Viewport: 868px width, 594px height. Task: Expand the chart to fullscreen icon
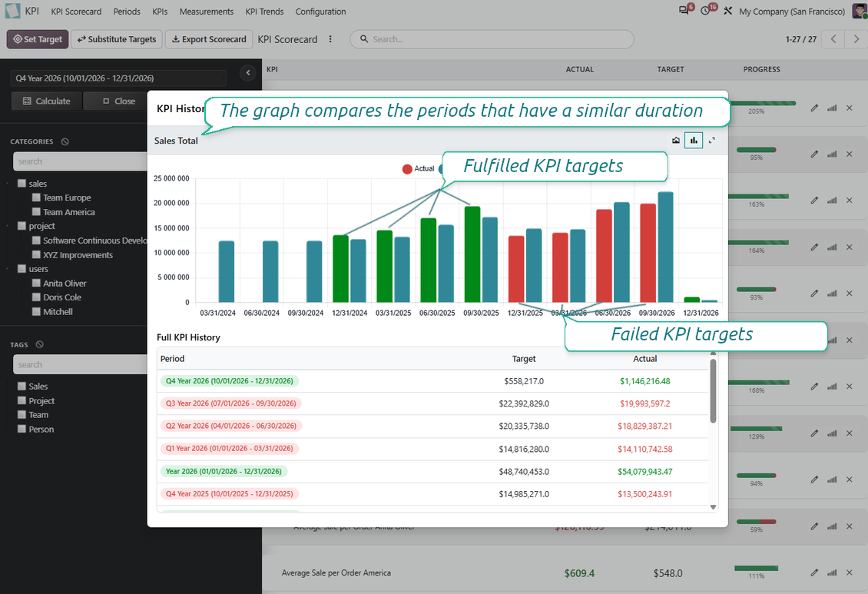coord(712,141)
